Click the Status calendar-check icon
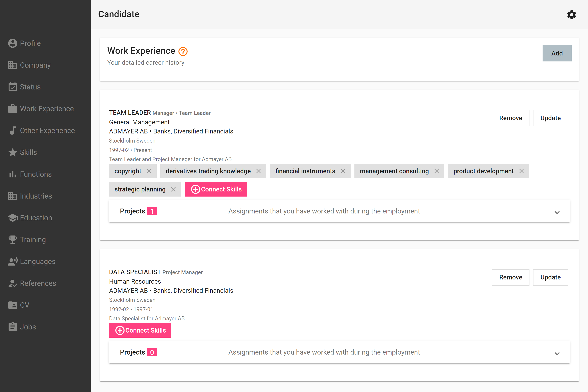588x392 pixels. (x=13, y=87)
